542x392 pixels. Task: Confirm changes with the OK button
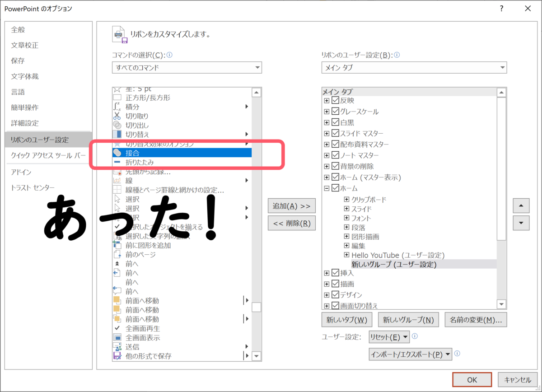coord(472,379)
